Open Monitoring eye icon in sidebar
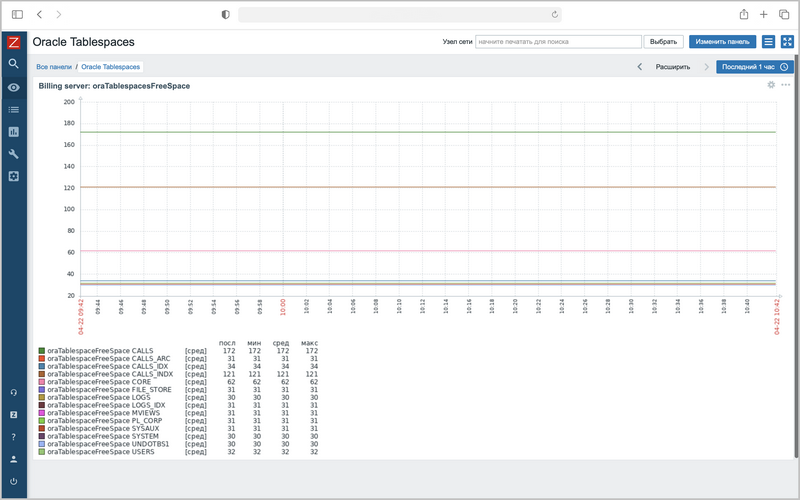This screenshot has height=500, width=800. click(x=14, y=87)
